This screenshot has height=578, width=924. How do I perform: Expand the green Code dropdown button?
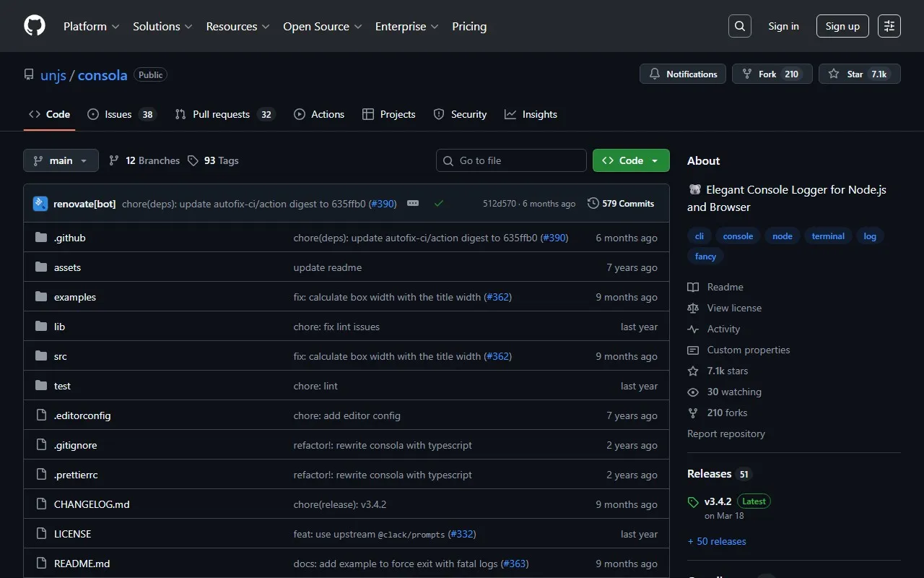point(631,160)
